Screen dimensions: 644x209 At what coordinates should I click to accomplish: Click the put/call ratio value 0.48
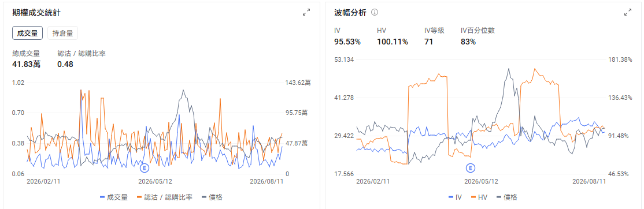coord(65,64)
